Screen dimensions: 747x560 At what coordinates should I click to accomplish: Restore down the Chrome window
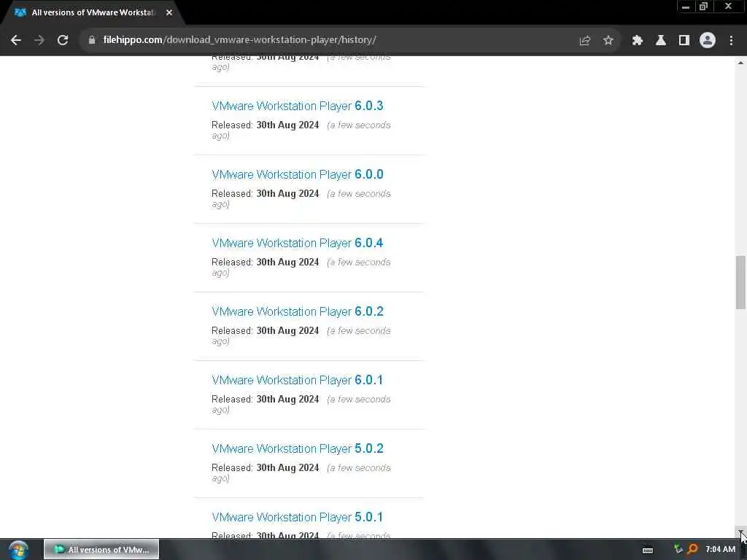point(703,7)
